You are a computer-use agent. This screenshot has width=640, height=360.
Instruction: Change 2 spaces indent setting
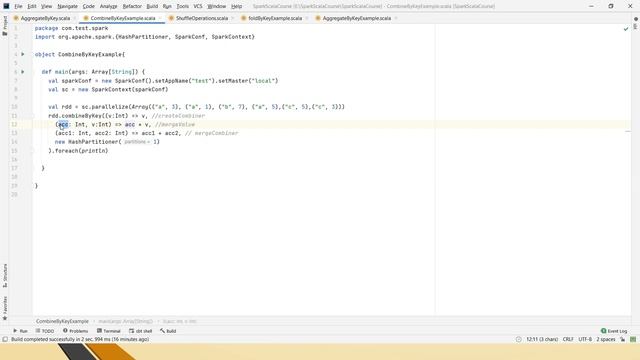point(606,340)
